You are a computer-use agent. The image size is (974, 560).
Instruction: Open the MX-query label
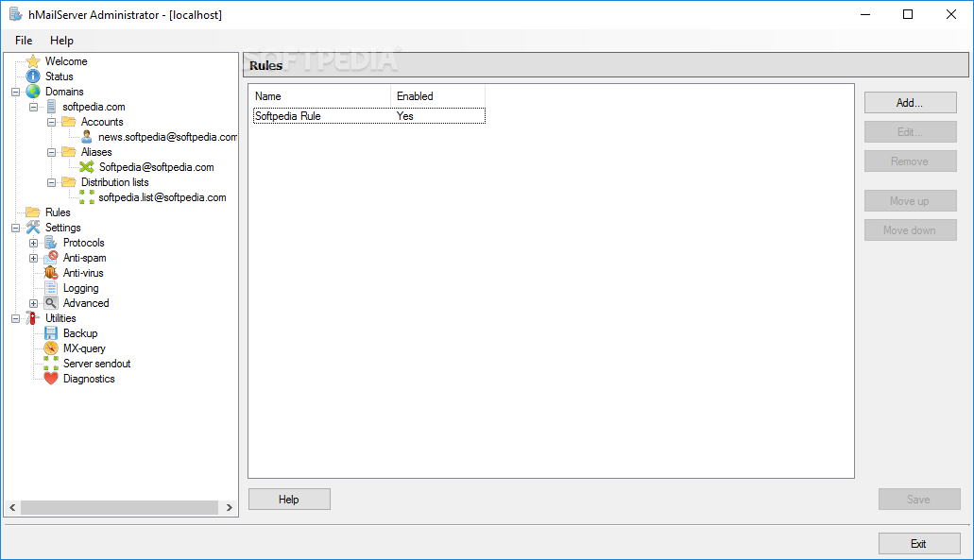(84, 348)
